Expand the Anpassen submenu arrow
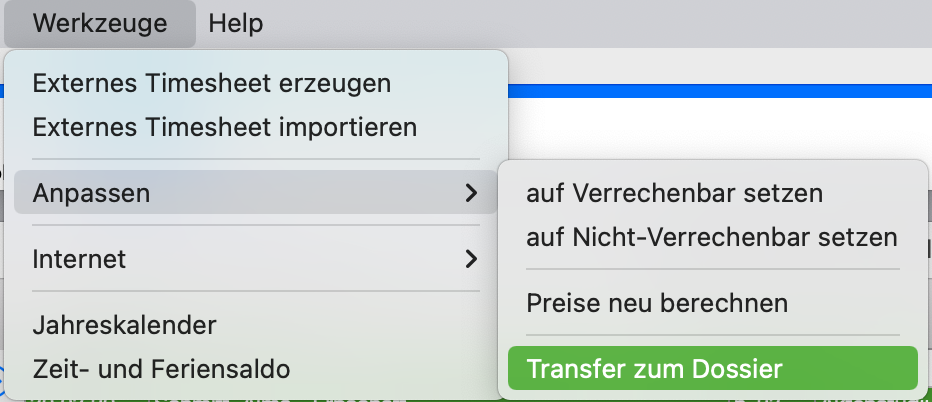Viewport: 932px width, 402px height. click(x=471, y=192)
